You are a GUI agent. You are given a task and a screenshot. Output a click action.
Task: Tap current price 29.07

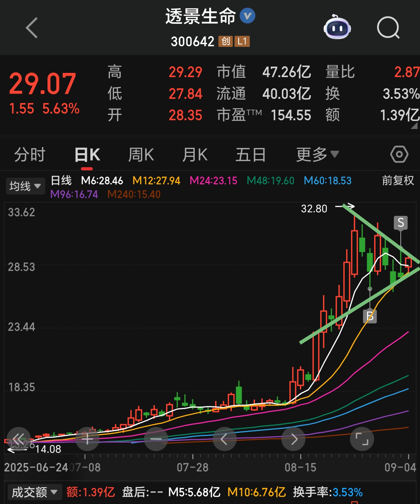pos(42,84)
